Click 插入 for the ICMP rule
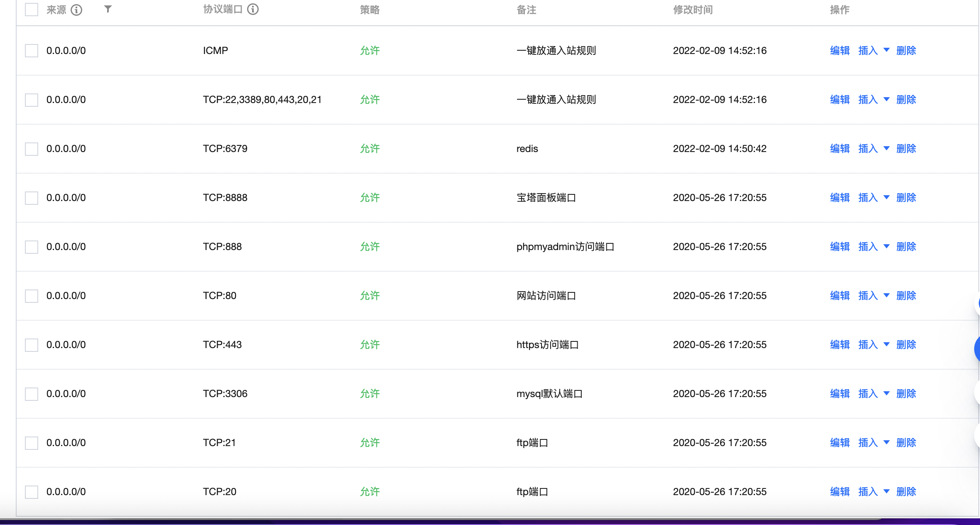The image size is (980, 525). [868, 51]
